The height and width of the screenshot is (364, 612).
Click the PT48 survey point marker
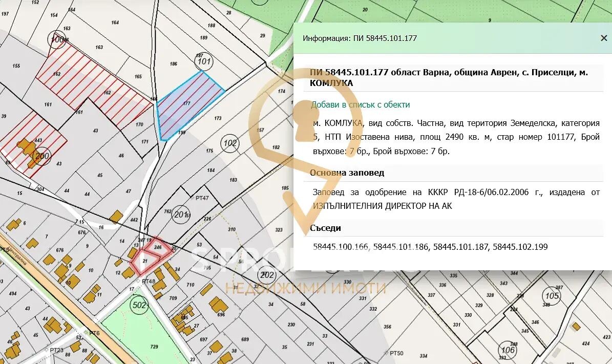pyautogui.click(x=147, y=281)
